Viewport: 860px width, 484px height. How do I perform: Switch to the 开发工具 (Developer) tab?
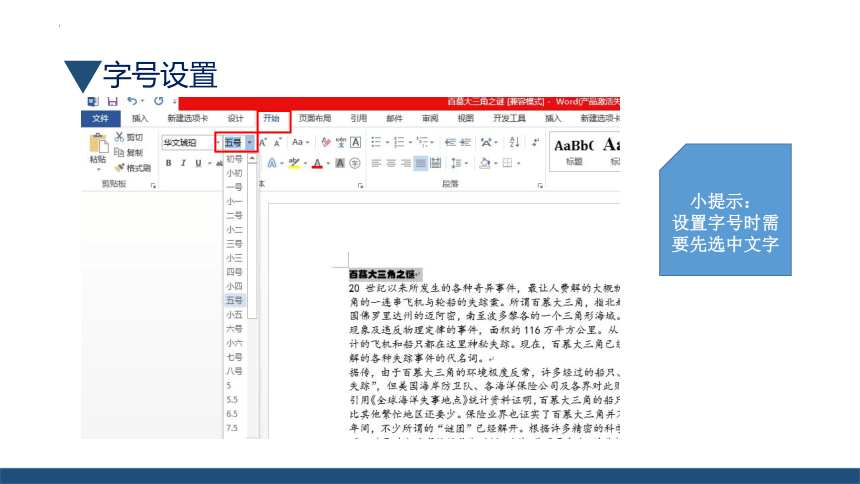pos(509,119)
